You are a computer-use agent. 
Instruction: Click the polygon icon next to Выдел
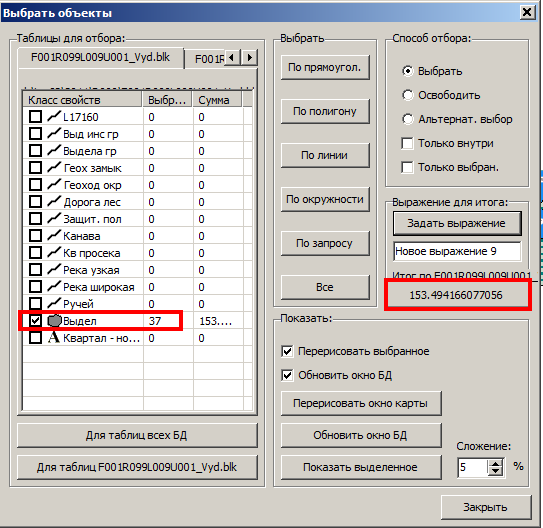click(x=54, y=321)
